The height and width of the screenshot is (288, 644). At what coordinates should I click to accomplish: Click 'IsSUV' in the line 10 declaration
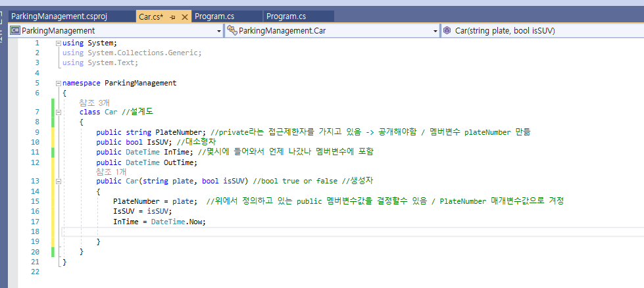click(x=159, y=142)
